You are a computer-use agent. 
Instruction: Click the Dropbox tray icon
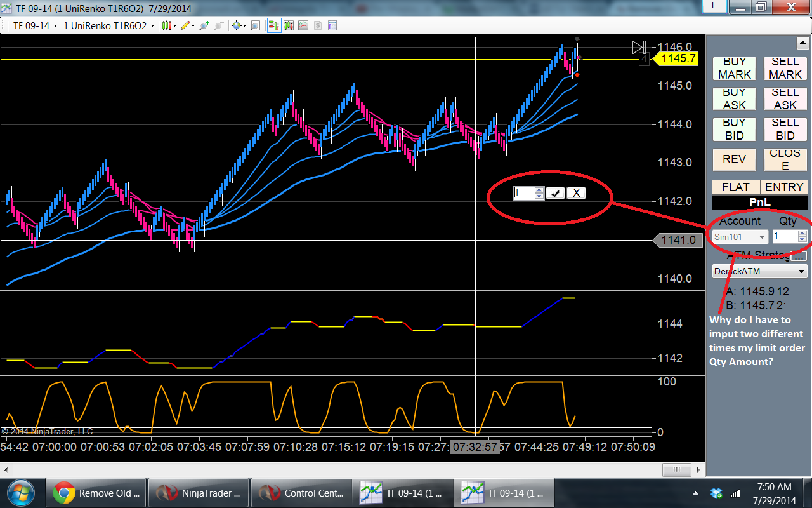coord(717,493)
